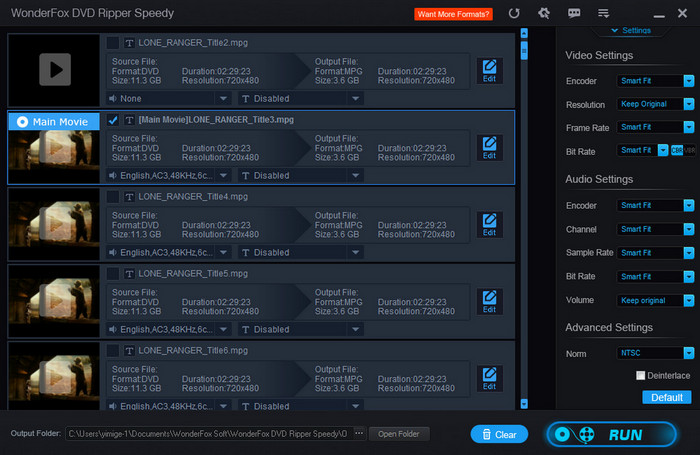Open Sample Rate dropdown
The width and height of the screenshot is (700, 455).
click(x=655, y=253)
